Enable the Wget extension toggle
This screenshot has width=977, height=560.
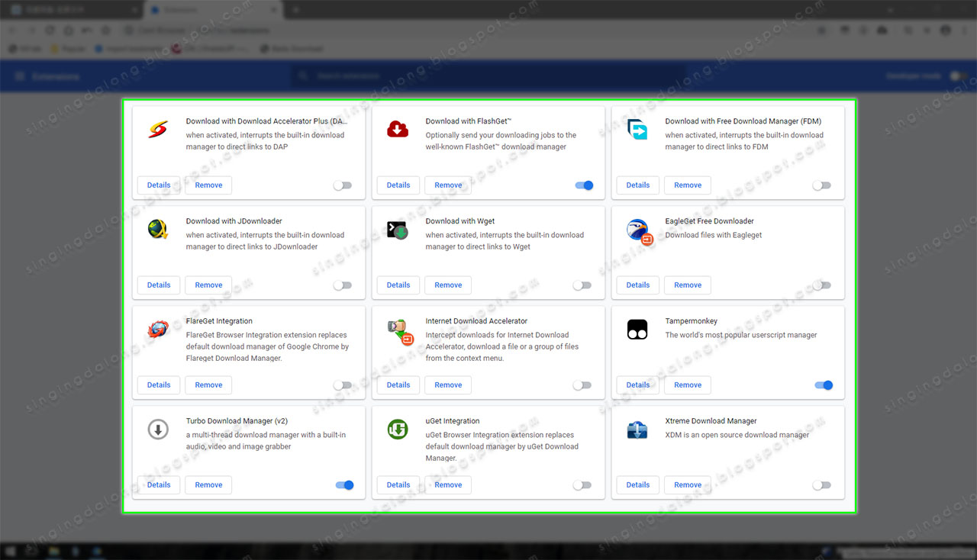point(582,285)
